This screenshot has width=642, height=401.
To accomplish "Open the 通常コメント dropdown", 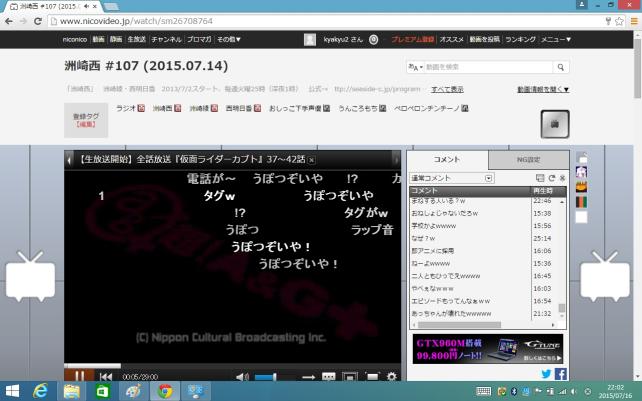I will pos(452,178).
